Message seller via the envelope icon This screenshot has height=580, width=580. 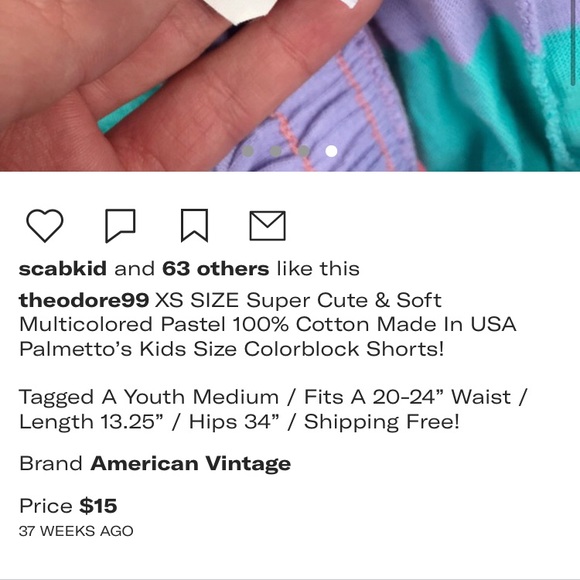click(x=267, y=226)
